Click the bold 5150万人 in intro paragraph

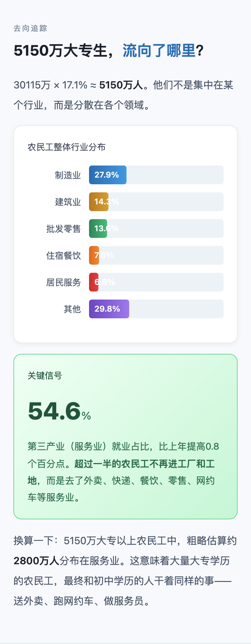tap(121, 85)
